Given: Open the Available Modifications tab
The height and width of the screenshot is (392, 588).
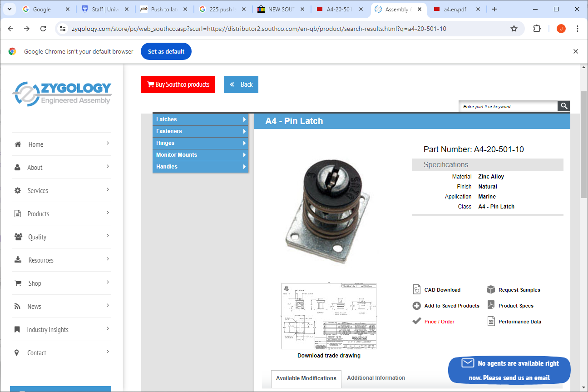Looking at the screenshot, I should [306, 378].
